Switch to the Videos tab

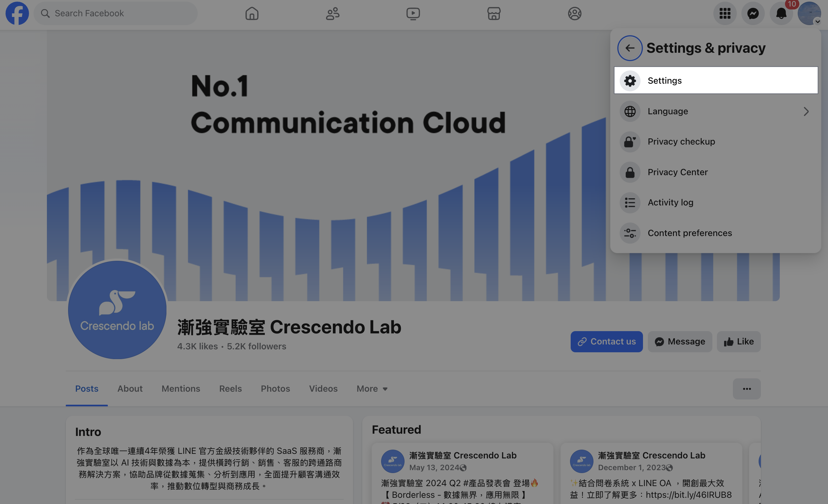323,388
